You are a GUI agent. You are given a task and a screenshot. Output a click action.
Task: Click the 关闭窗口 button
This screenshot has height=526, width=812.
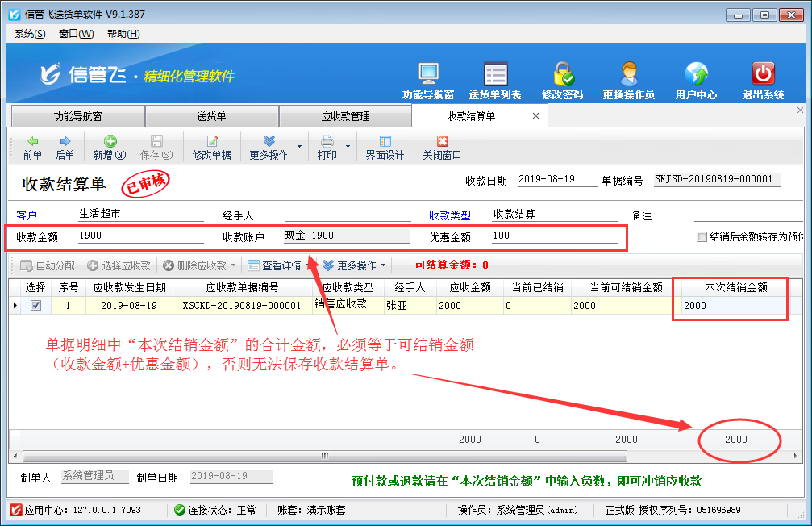pos(442,148)
